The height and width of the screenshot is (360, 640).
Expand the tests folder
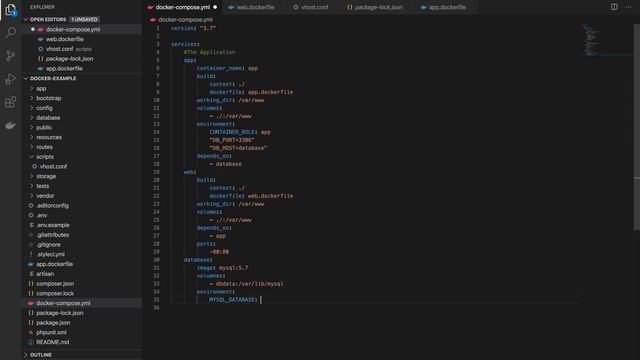[x=82, y=186]
